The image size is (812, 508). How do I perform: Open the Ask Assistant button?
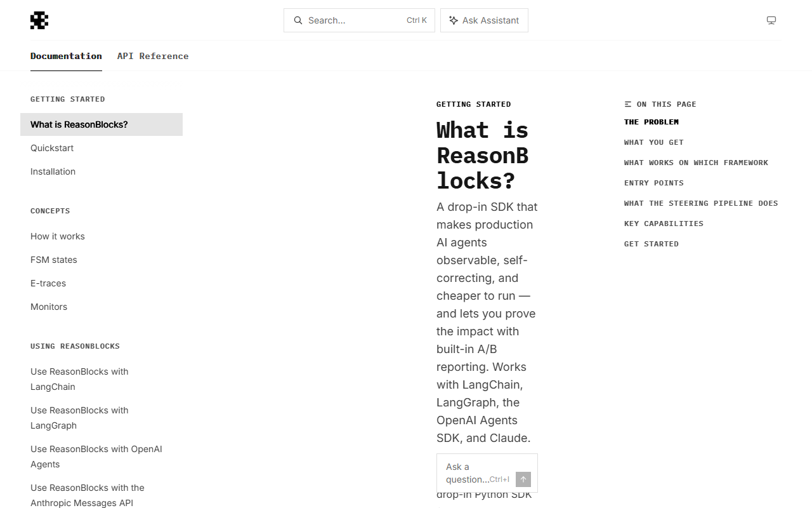click(484, 20)
